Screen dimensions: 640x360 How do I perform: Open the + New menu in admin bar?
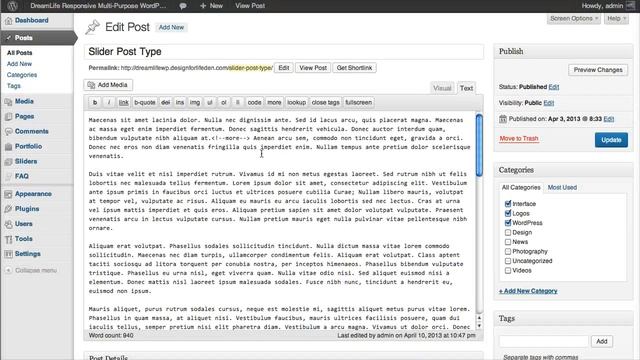coord(211,6)
